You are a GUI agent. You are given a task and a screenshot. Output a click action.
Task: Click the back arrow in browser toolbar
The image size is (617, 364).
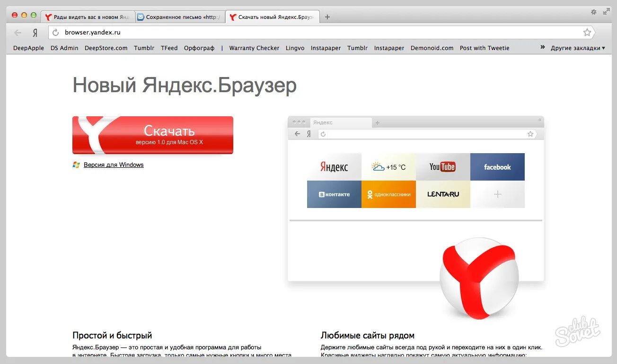18,33
